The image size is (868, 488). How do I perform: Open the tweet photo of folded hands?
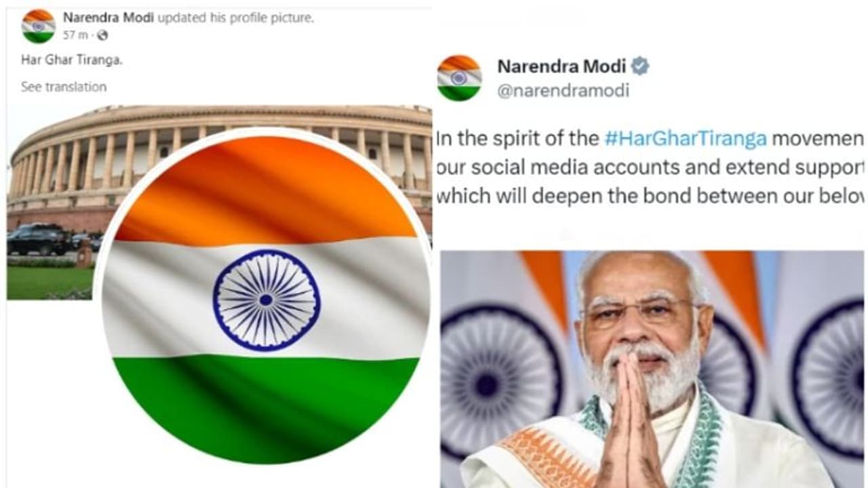point(652,369)
